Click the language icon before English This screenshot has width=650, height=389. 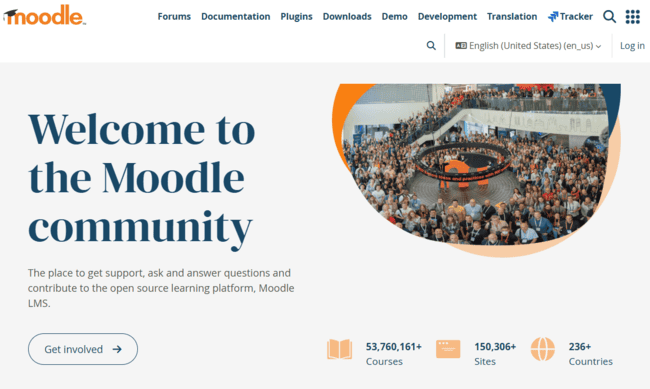[461, 46]
